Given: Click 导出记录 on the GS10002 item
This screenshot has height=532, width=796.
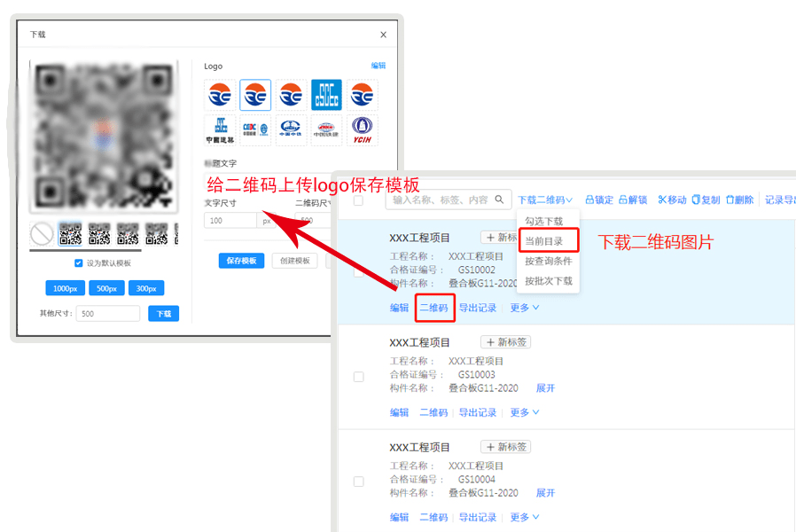Looking at the screenshot, I should (478, 308).
